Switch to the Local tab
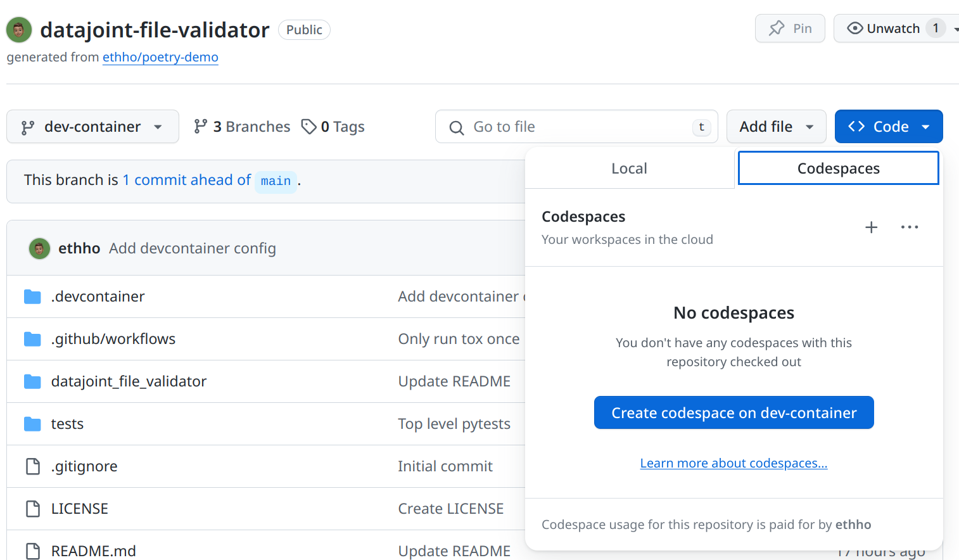Viewport: 959px width, 560px height. tap(630, 169)
